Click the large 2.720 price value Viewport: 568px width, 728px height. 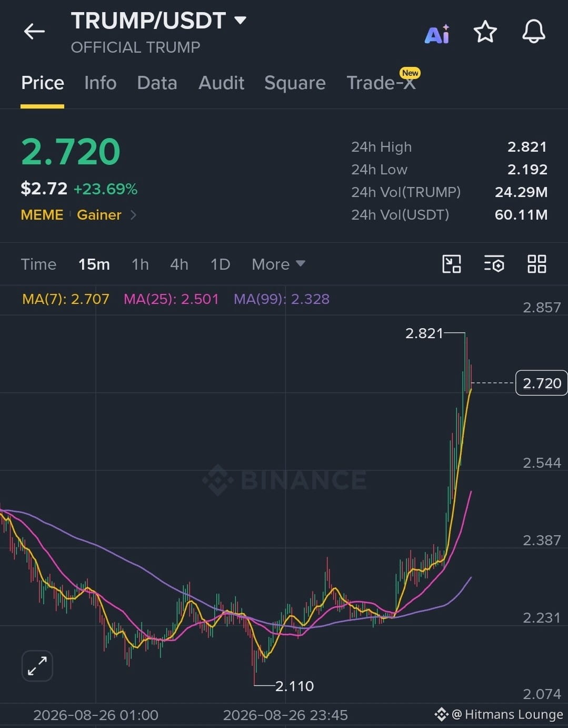tap(71, 152)
